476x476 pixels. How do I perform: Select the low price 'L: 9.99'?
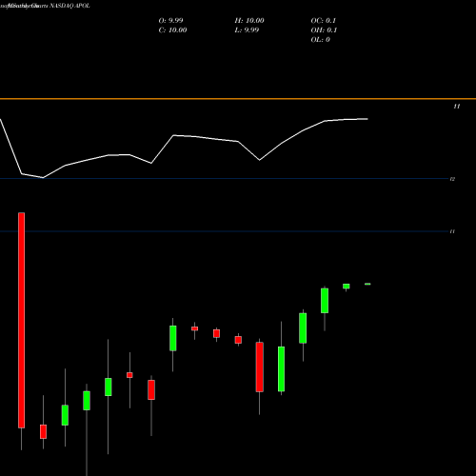[x=247, y=30]
